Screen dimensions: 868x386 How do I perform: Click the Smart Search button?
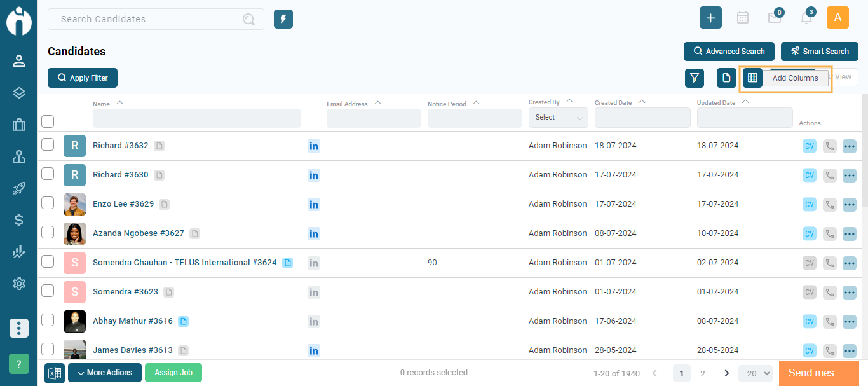click(x=820, y=52)
